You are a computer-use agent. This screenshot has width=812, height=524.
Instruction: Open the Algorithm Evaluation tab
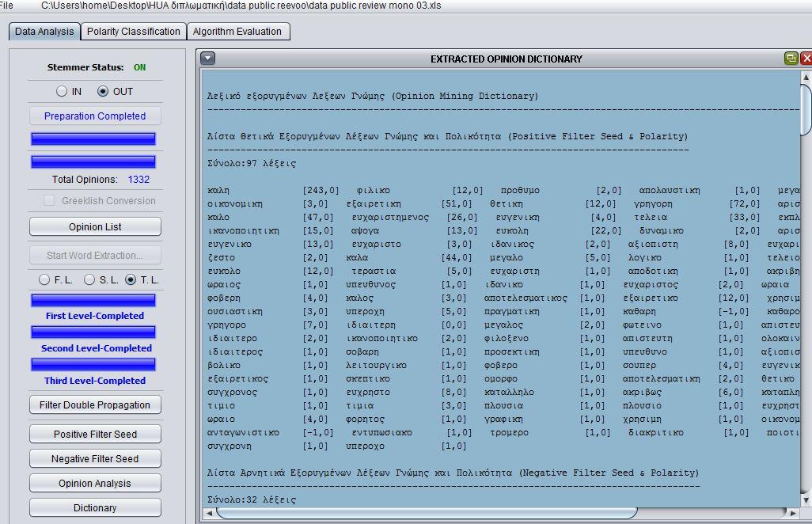pos(237,32)
